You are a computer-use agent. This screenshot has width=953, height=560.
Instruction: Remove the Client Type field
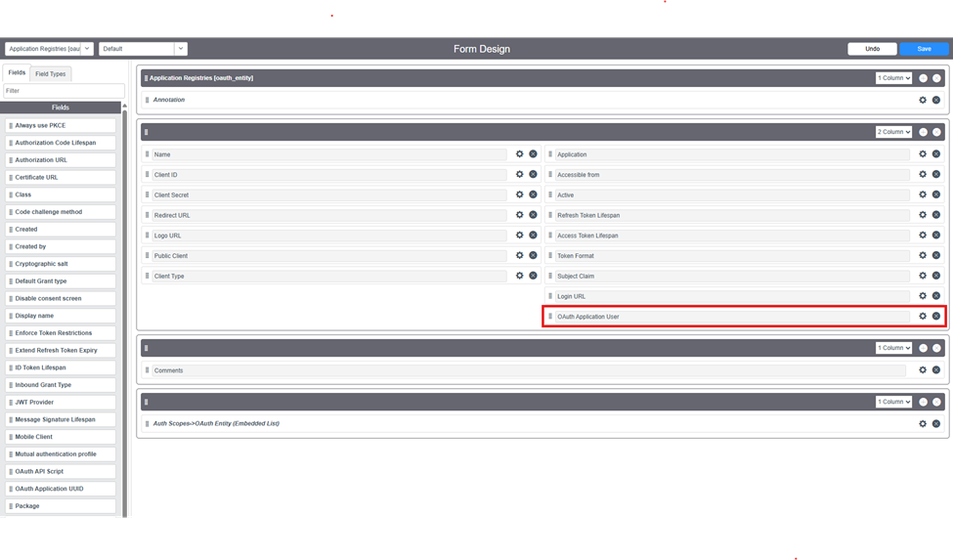click(x=533, y=276)
